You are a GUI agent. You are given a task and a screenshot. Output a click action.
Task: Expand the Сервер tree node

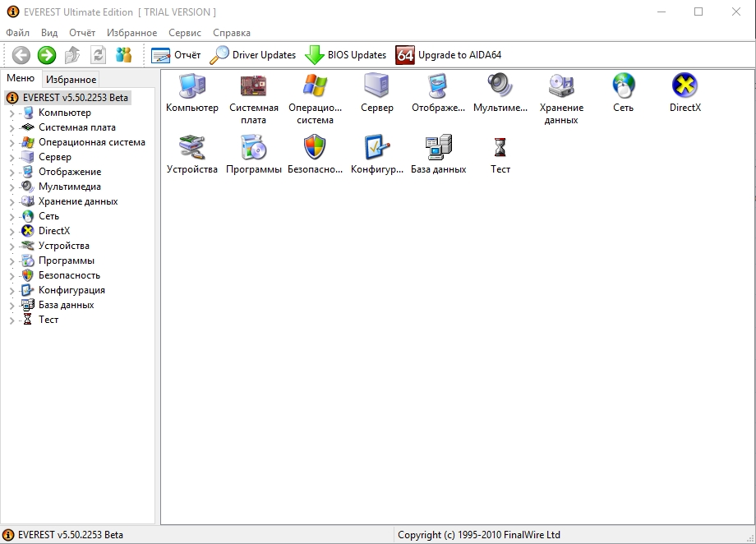pos(12,157)
